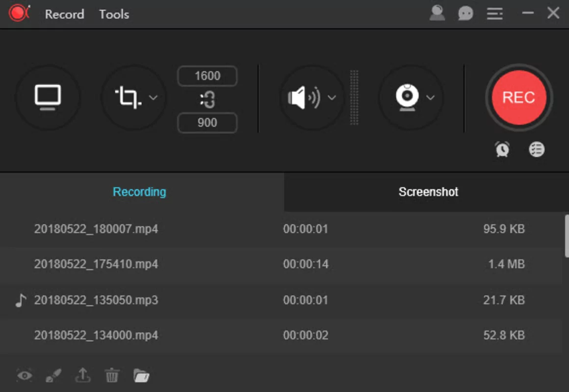Edit the width value 1600
Viewport: 569px width, 392px height.
click(207, 75)
